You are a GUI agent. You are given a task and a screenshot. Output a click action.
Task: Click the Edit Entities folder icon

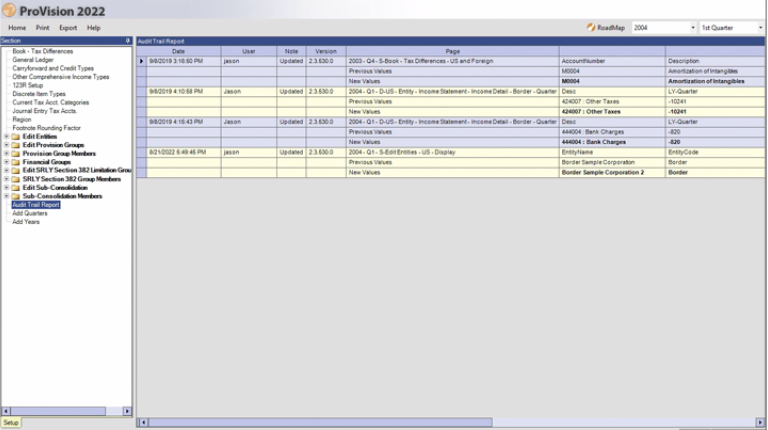point(15,136)
